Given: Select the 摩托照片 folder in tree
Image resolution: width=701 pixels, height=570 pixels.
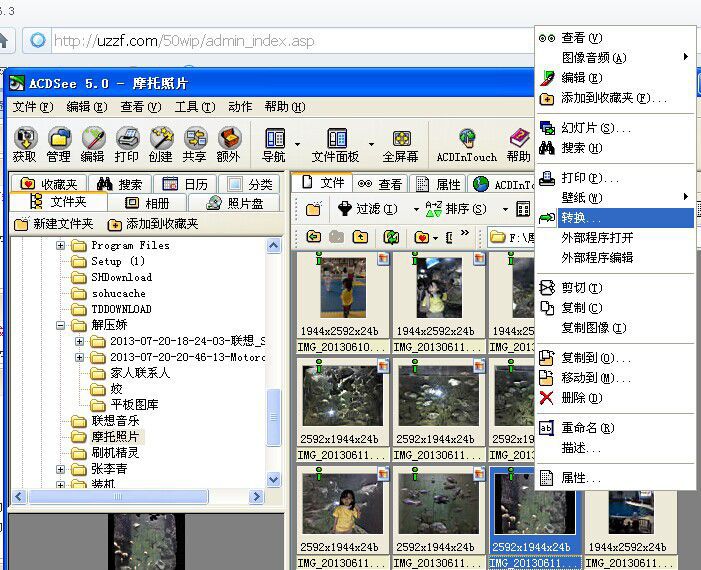Looking at the screenshot, I should pos(115,436).
